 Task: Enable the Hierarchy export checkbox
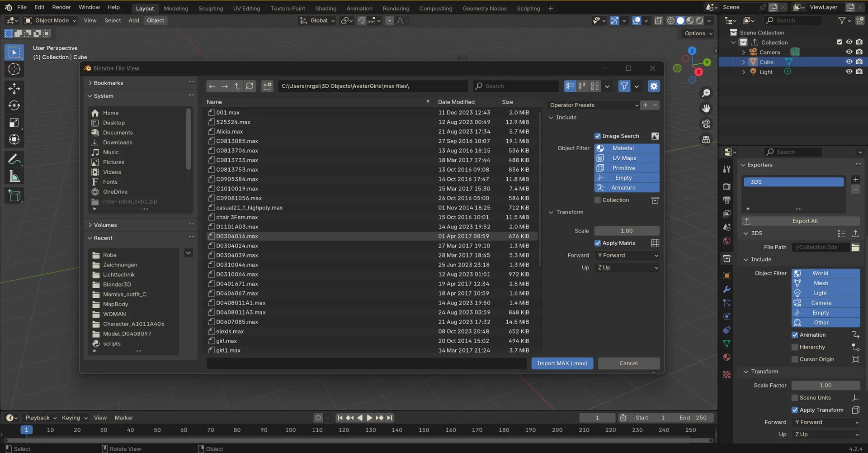[795, 347]
